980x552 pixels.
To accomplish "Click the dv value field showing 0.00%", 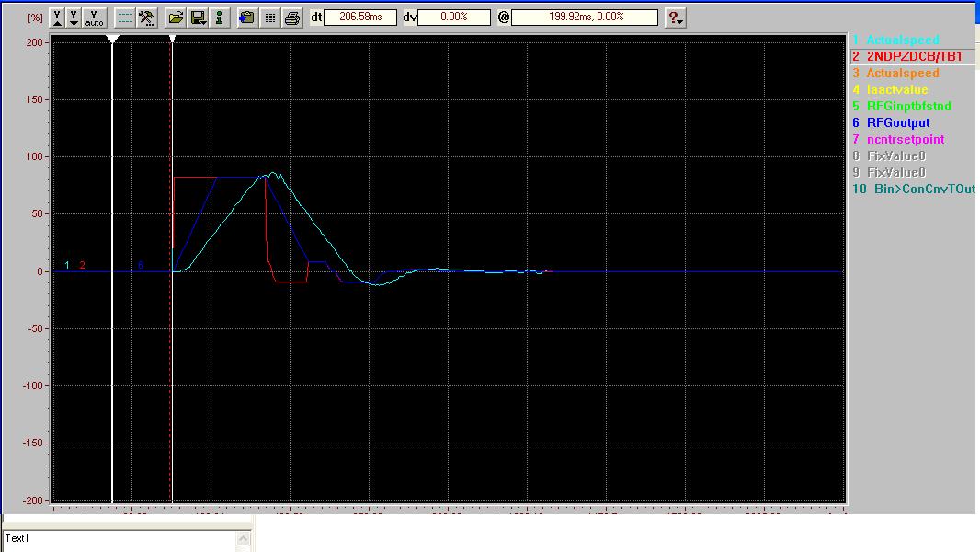I will point(454,17).
